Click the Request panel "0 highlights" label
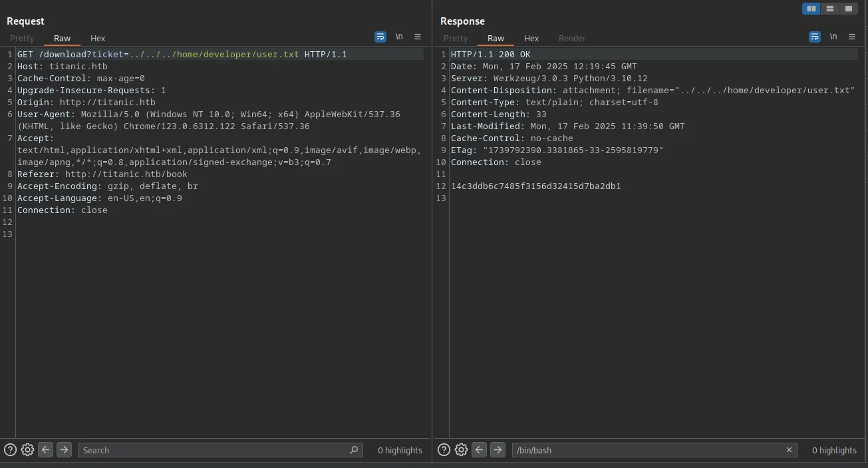 point(400,451)
